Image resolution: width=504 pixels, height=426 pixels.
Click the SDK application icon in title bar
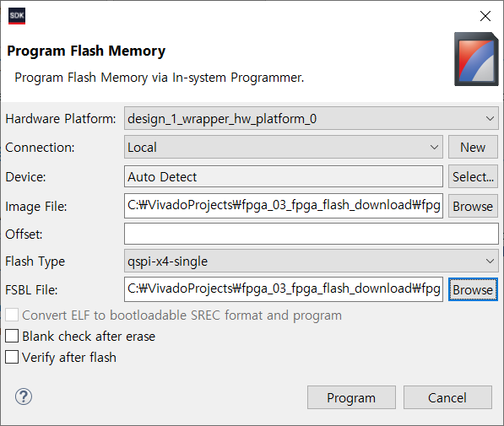coord(17,16)
